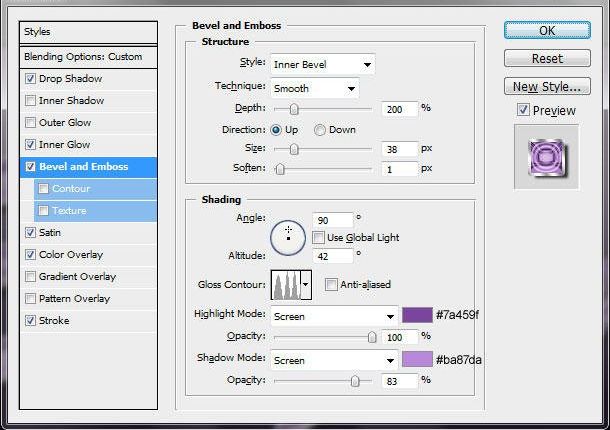This screenshot has height=430, width=610.
Task: Enable the Pattern Overlay checkbox
Action: pos(30,298)
